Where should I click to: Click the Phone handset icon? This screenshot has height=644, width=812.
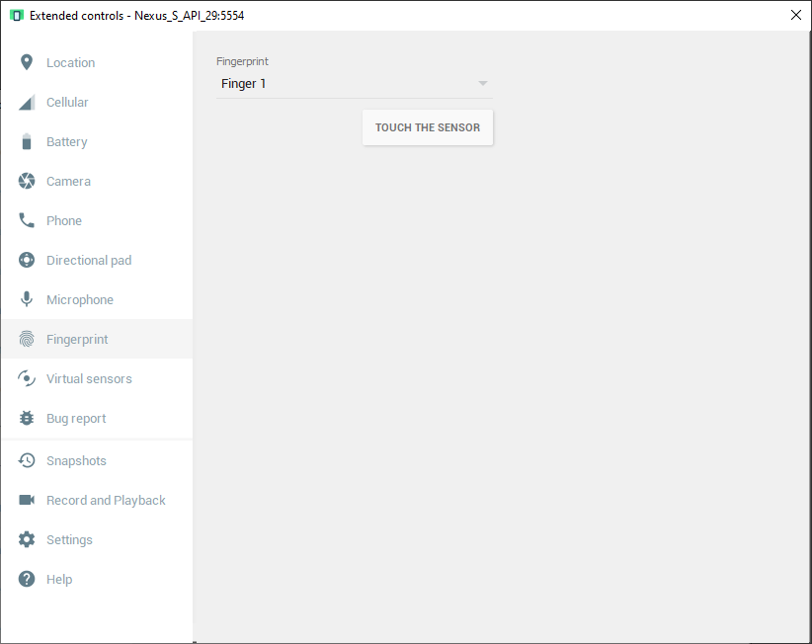point(27,221)
